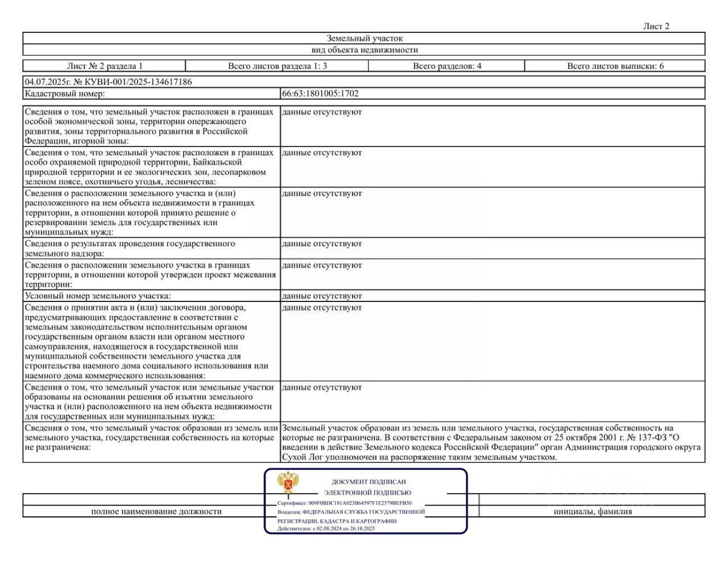Click text mentioning Администрация городского округа Сухой Лог

(491, 442)
